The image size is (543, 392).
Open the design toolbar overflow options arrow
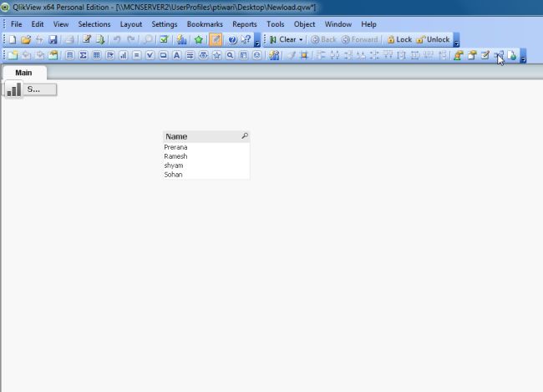coord(524,56)
